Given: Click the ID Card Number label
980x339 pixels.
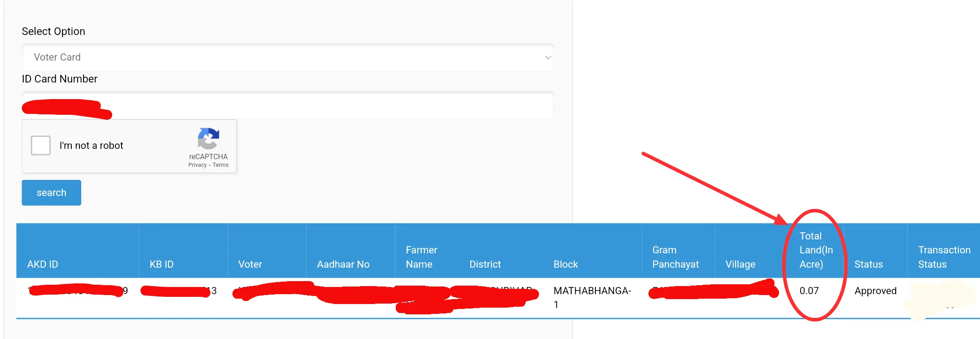Looking at the screenshot, I should [x=60, y=79].
